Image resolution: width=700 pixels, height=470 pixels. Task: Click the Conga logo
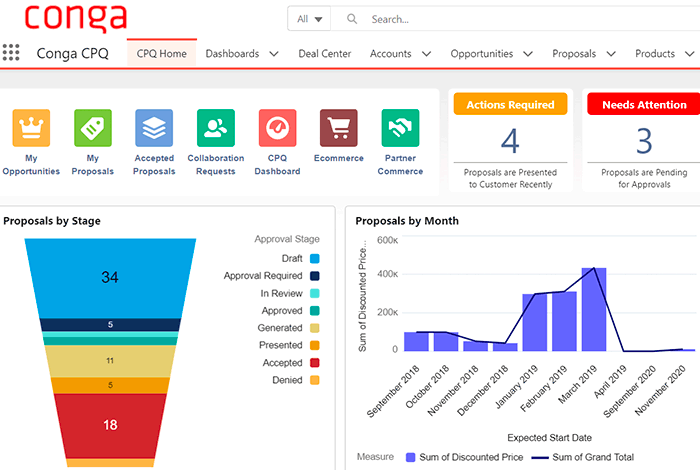[x=76, y=18]
